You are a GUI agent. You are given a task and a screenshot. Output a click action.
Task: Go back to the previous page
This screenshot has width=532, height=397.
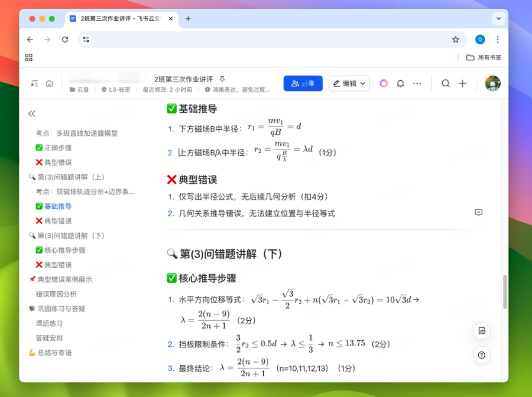point(30,40)
